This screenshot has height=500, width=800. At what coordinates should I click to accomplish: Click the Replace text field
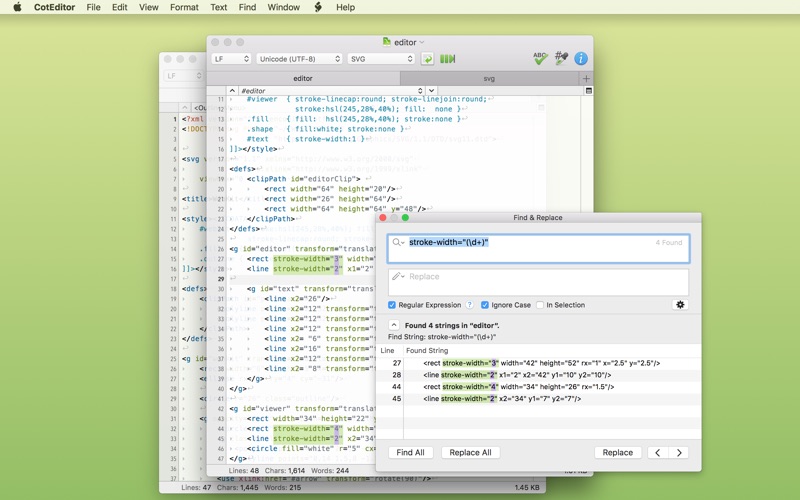click(538, 282)
